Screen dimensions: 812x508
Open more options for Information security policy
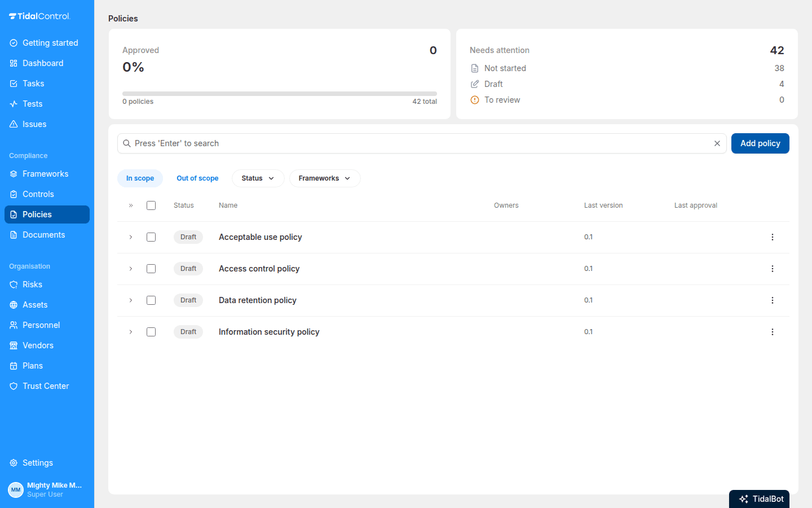773,332
